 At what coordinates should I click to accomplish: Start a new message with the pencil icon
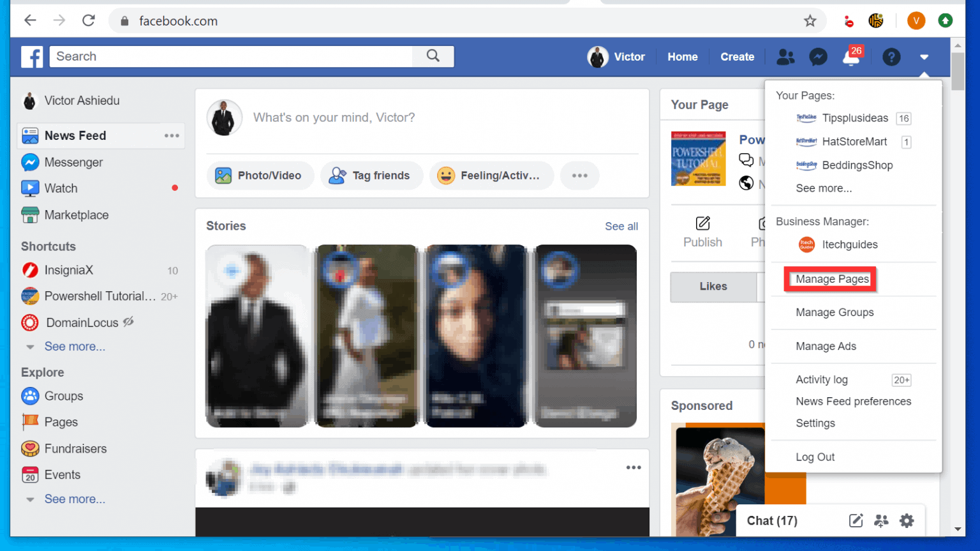856,520
